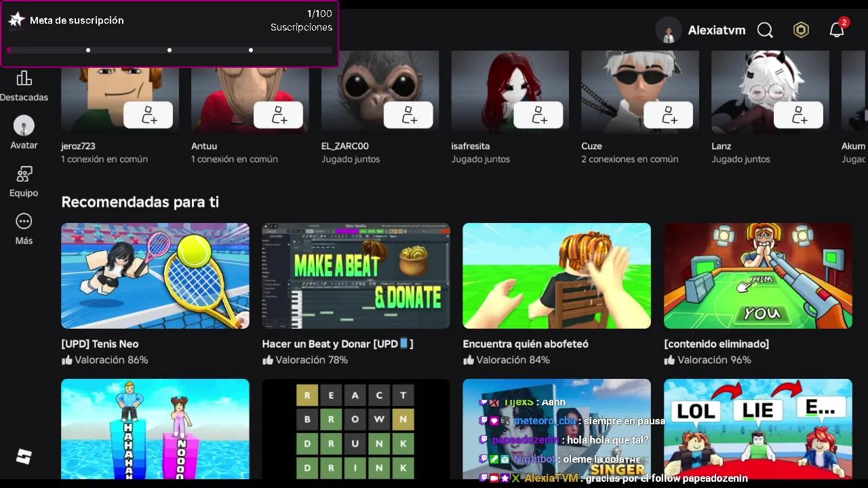Open the [contenido eliminado] game thumbnail
The image size is (868, 488).
coord(758,276)
